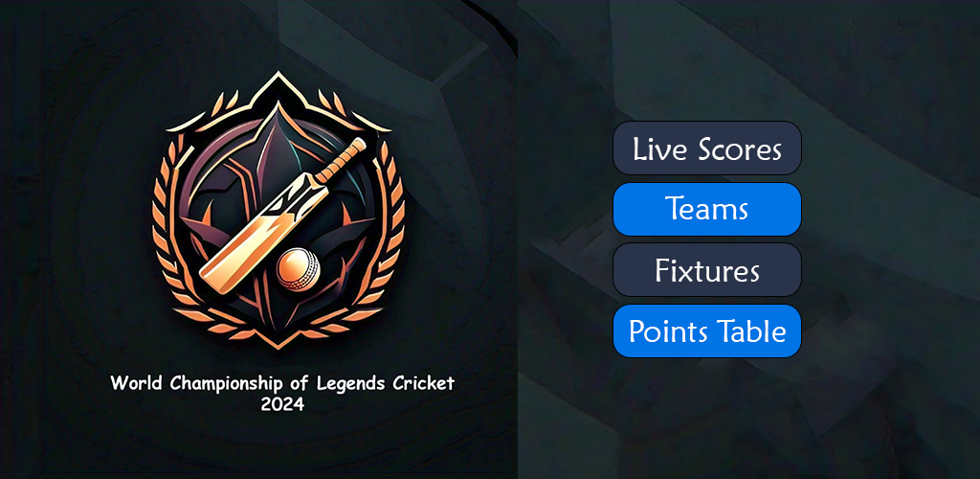The image size is (980, 479).
Task: Click the cricket ball in the emblem
Action: (x=299, y=268)
